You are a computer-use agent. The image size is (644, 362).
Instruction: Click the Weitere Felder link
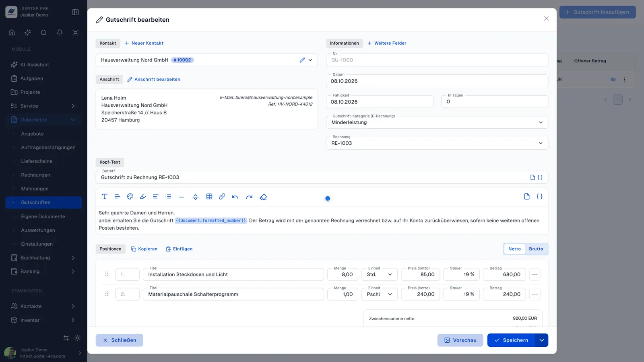pyautogui.click(x=386, y=43)
